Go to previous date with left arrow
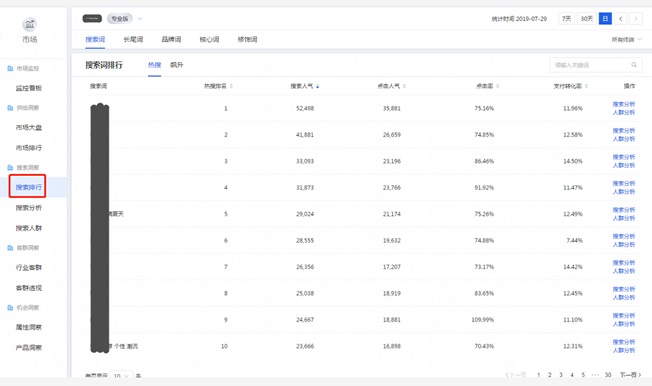The height and width of the screenshot is (386, 652). 620,19
